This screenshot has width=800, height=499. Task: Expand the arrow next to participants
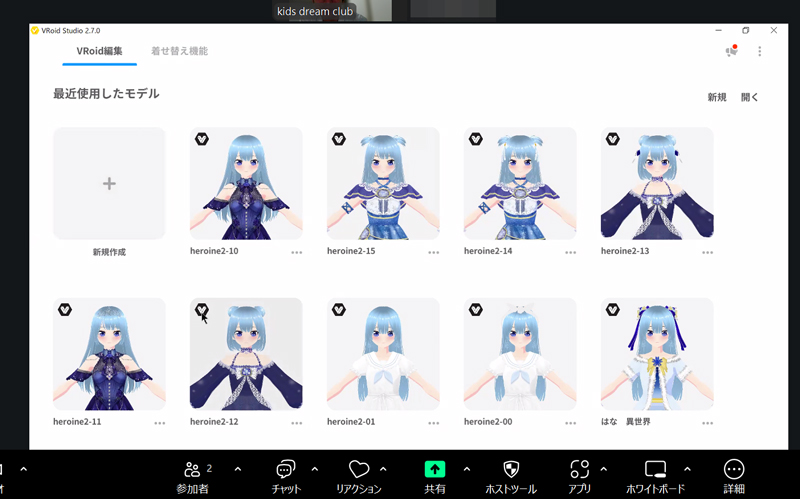pyautogui.click(x=237, y=468)
